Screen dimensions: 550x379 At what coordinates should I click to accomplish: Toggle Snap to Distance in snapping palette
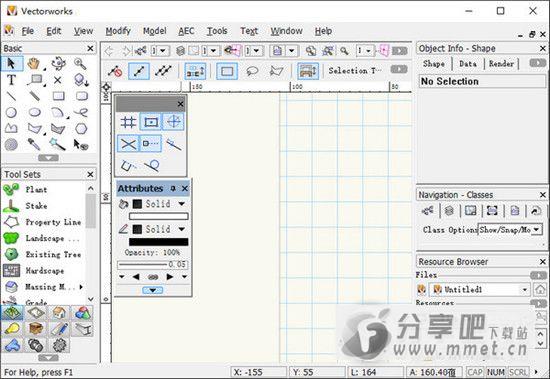[x=173, y=144]
